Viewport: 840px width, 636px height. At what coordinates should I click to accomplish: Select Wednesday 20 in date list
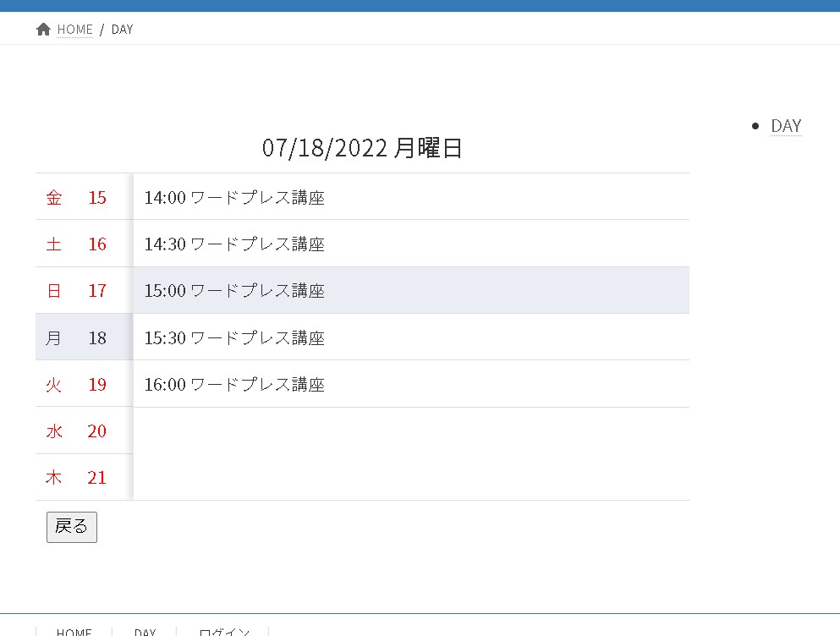pos(76,431)
